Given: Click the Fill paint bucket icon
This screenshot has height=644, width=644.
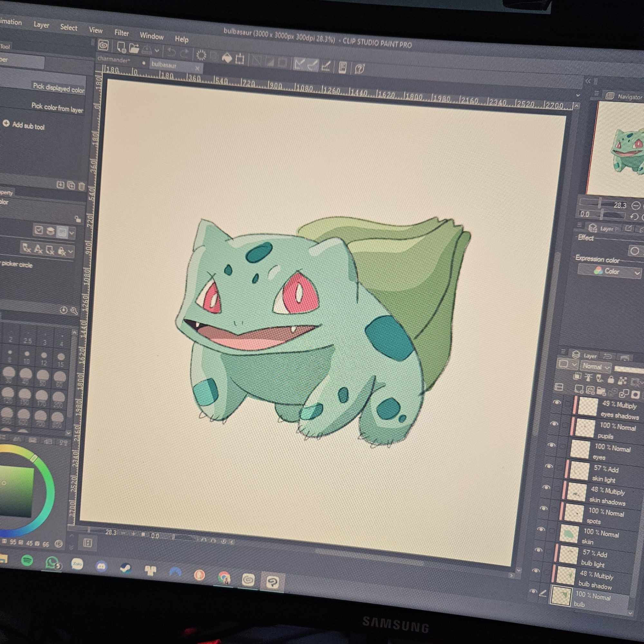Looking at the screenshot, I should (227, 58).
